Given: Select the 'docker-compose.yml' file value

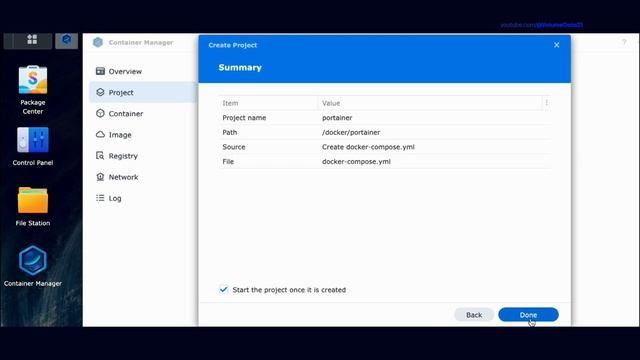Looking at the screenshot, I should tap(356, 162).
